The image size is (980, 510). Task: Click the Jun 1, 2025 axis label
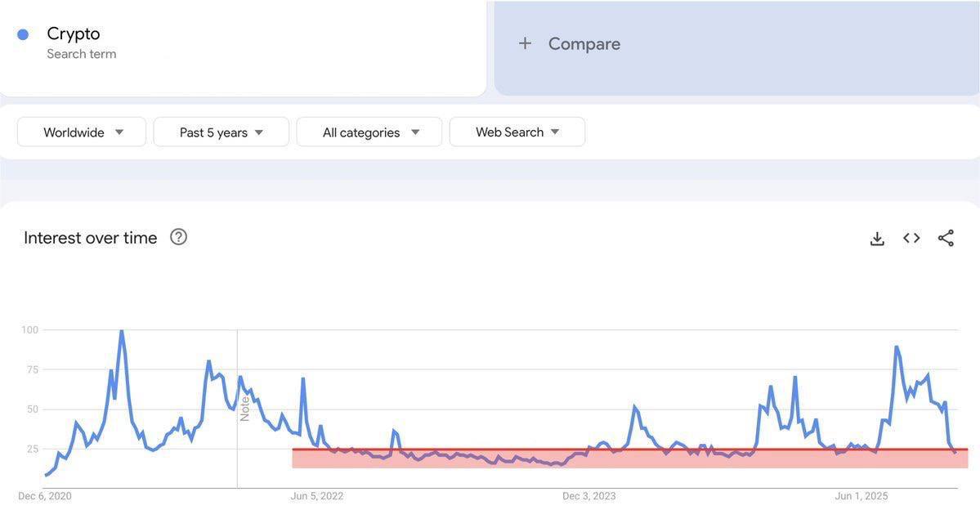861,496
